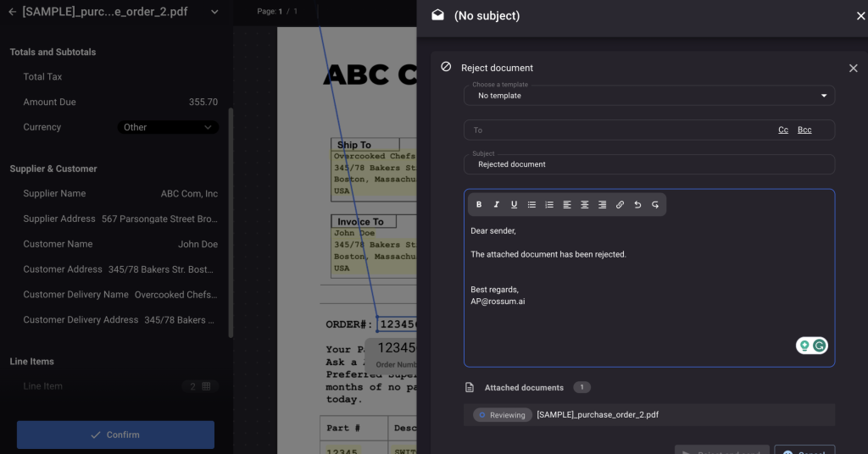Close the (No subject) email panel
Screen dimensions: 868x454
860,16
